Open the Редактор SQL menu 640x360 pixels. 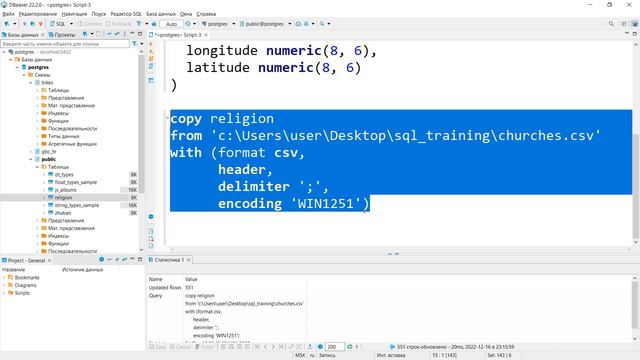point(126,14)
